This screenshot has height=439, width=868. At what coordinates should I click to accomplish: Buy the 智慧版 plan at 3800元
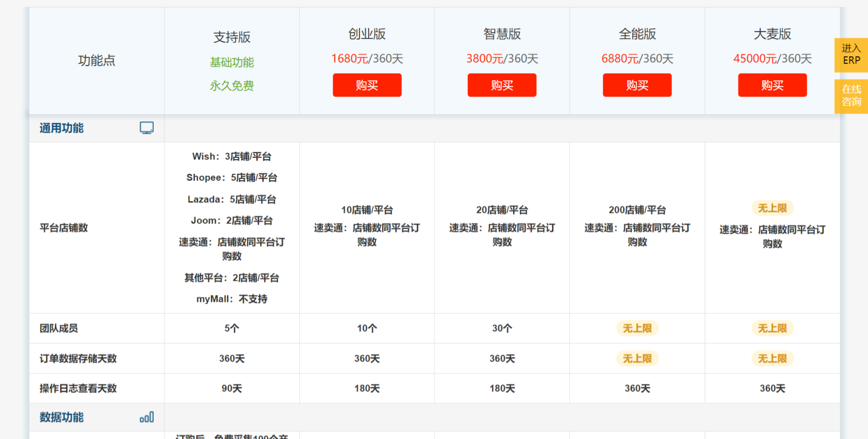point(502,86)
